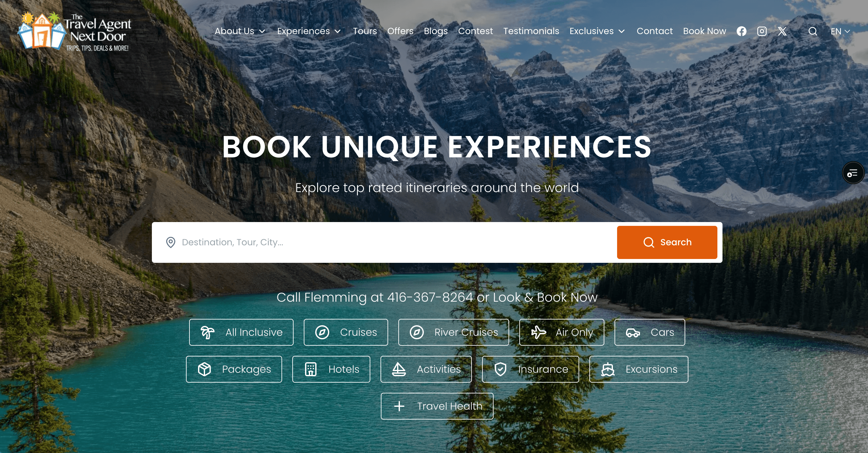The image size is (868, 453).
Task: Open the EN language selector
Action: 840,31
